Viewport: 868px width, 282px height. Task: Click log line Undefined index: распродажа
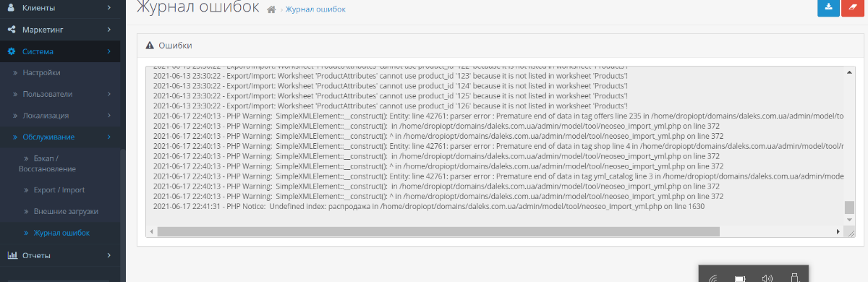click(429, 207)
